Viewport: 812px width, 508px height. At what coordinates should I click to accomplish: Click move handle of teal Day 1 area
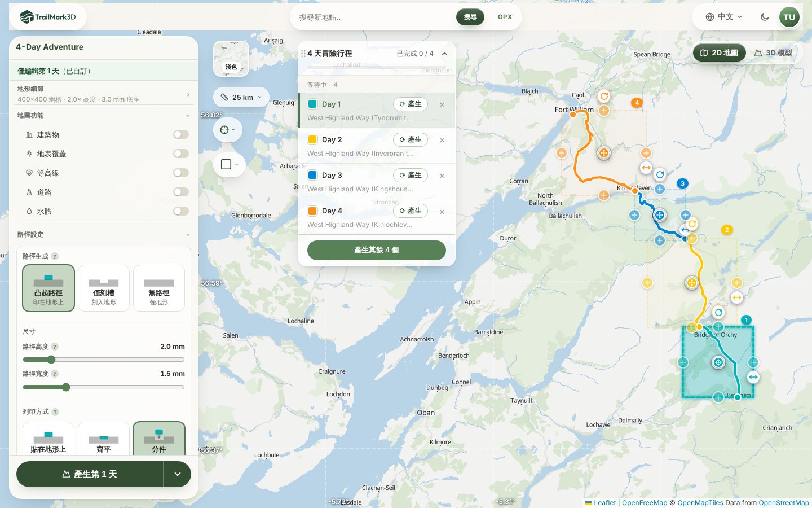tap(718, 362)
